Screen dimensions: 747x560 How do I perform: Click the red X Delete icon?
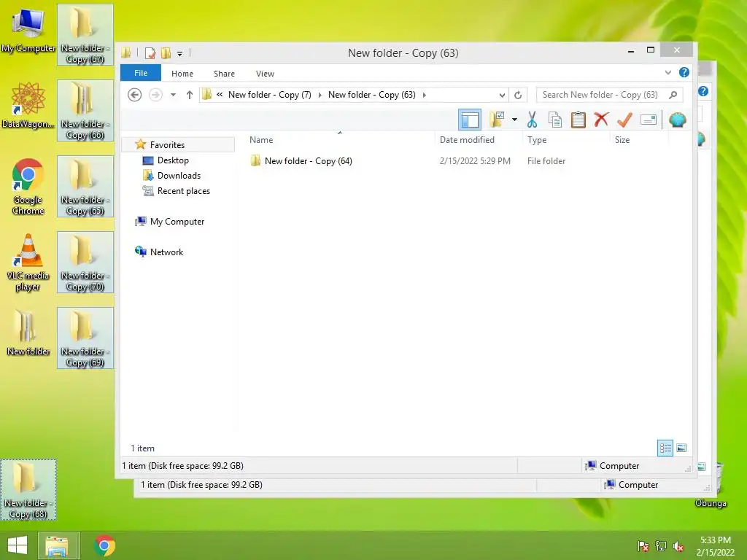(x=601, y=119)
